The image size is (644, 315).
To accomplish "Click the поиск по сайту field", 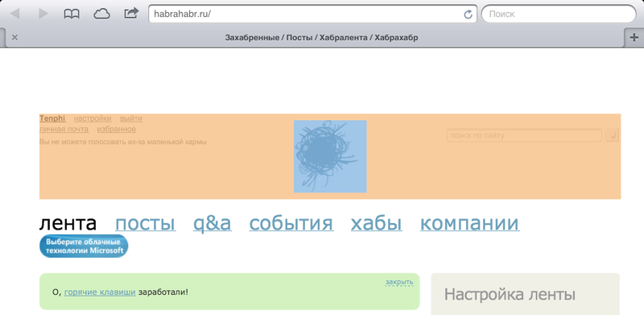I will point(524,135).
